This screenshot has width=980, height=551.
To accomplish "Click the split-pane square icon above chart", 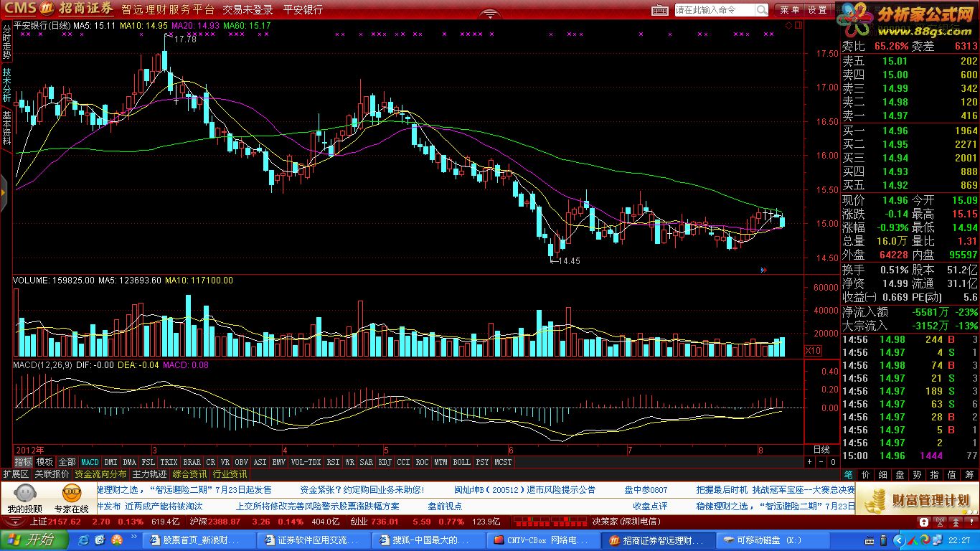I will click(797, 25).
